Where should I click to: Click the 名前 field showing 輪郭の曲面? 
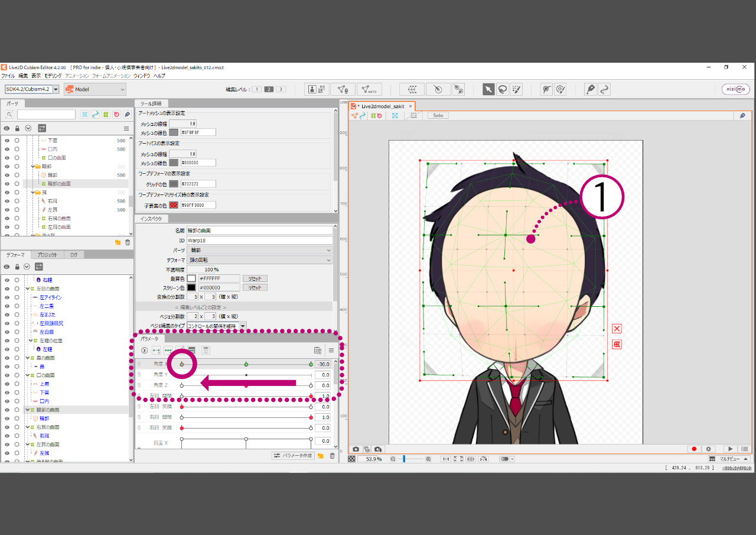pos(259,231)
